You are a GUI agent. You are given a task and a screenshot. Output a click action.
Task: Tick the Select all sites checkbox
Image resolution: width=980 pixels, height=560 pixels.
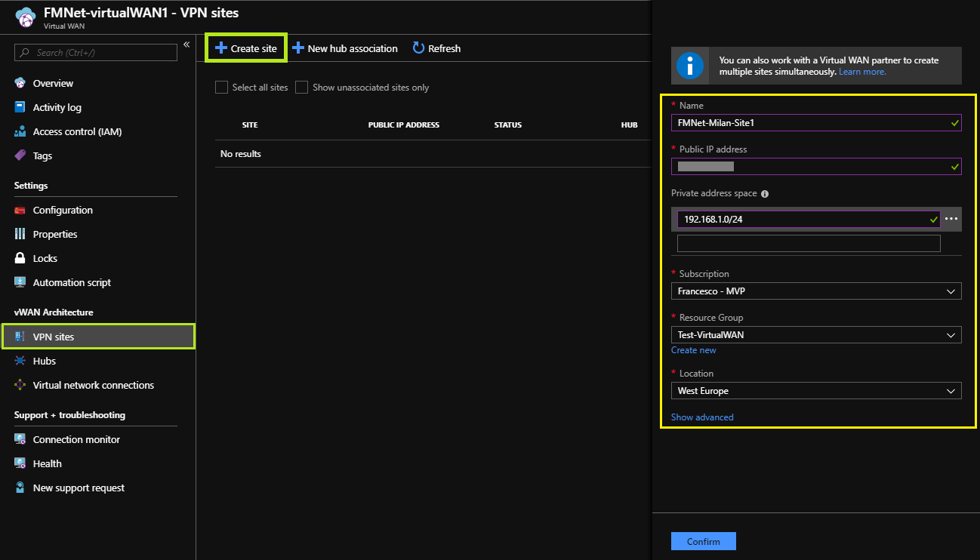click(221, 88)
